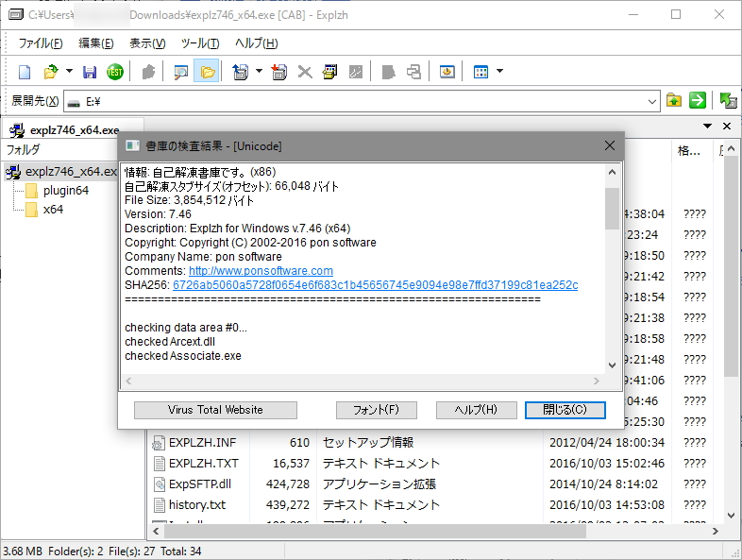
Task: Click the green extract-to-destination icon at far right
Action: (728, 100)
